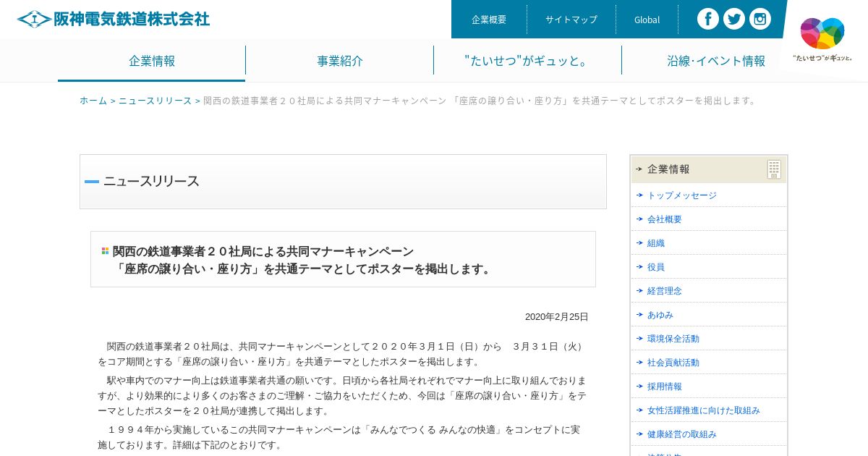Image resolution: width=868 pixels, height=456 pixels.
Task: Open サイトマップ in the top bar
Action: coord(571,20)
